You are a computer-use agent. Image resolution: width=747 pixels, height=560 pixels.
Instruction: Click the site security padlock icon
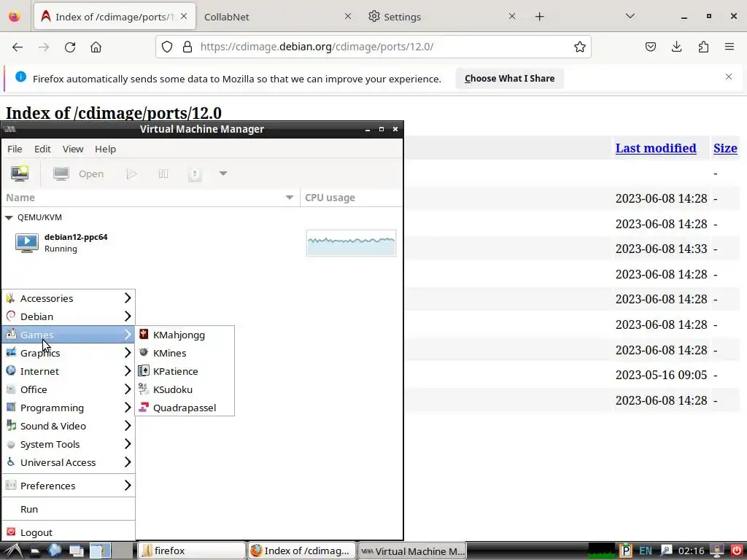click(x=187, y=47)
